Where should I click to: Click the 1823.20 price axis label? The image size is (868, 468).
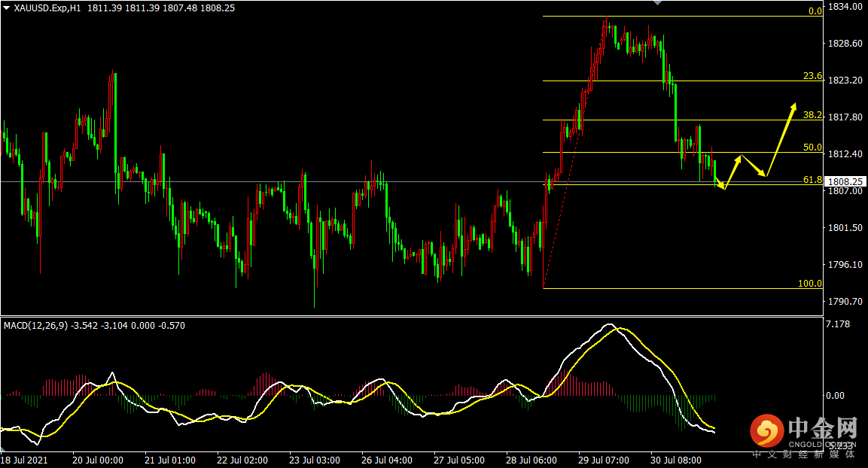pos(845,81)
